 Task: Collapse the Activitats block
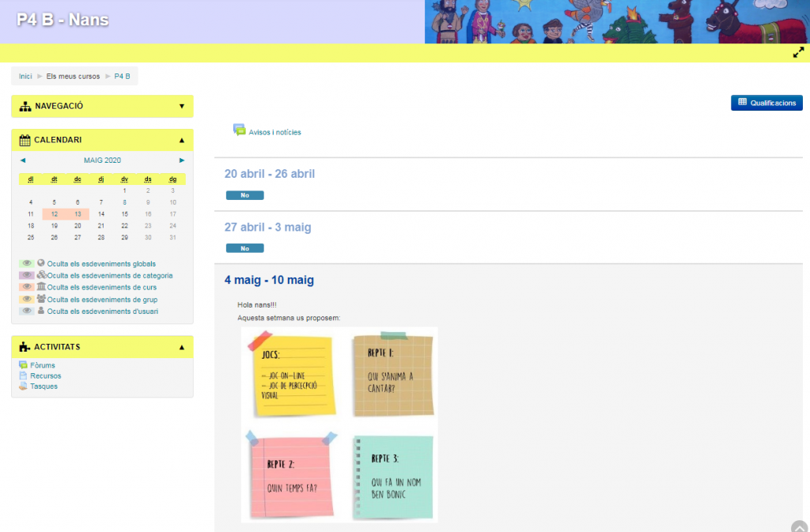[x=181, y=347]
